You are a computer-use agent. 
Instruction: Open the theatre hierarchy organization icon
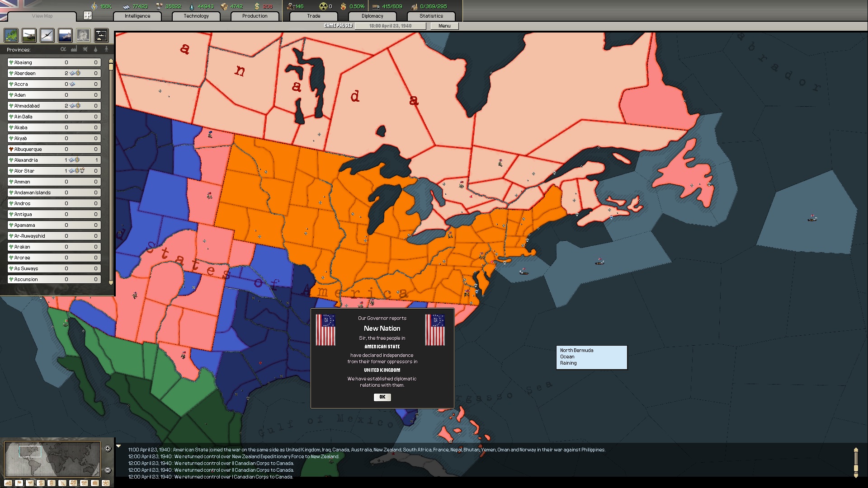[x=101, y=35]
